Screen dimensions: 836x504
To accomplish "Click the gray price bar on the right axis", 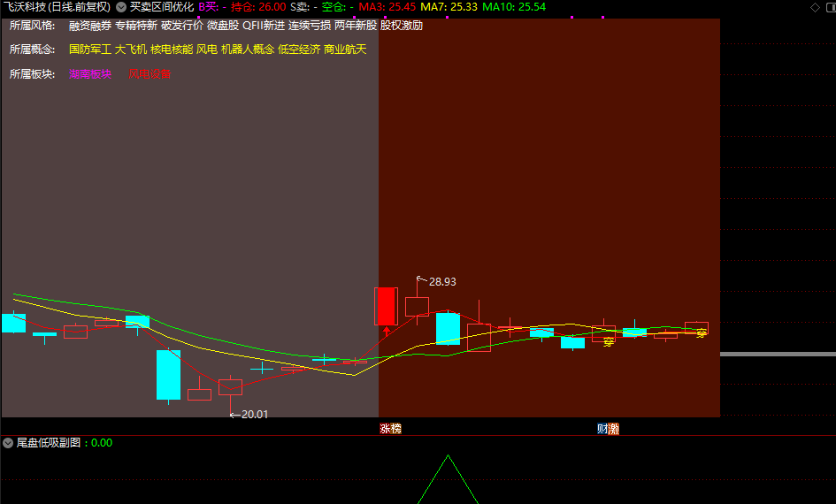I will tap(778, 354).
